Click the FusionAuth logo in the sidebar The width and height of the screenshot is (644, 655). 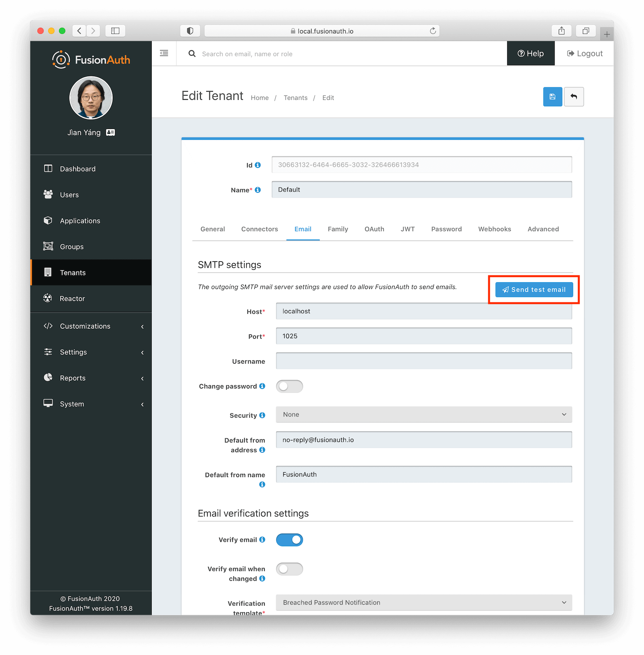point(91,60)
